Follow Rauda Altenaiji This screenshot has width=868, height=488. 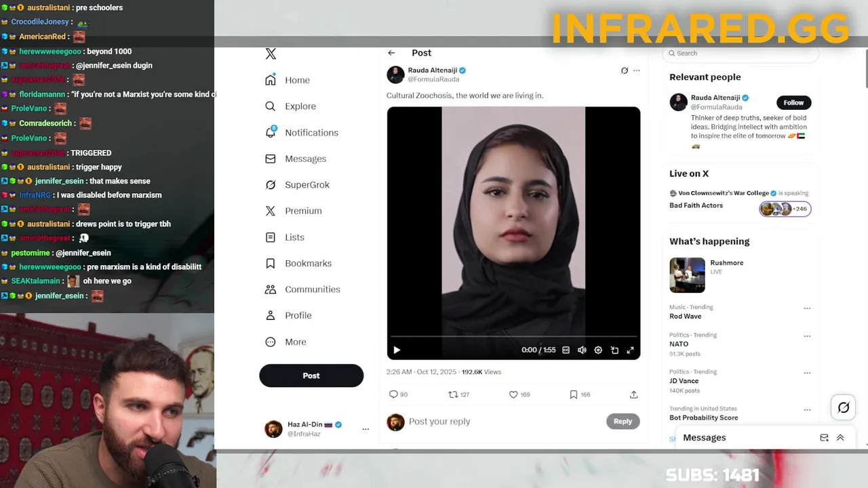pyautogui.click(x=793, y=102)
